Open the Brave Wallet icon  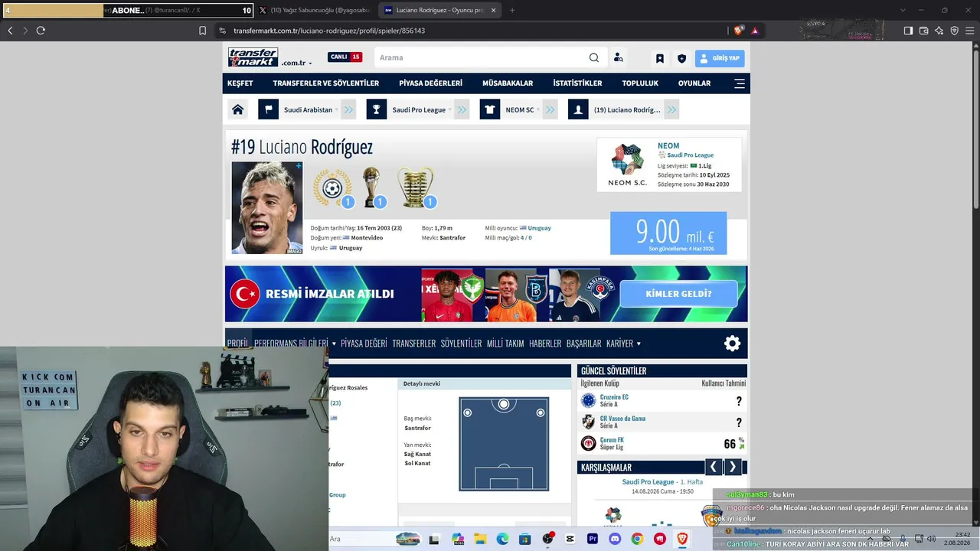(x=923, y=31)
